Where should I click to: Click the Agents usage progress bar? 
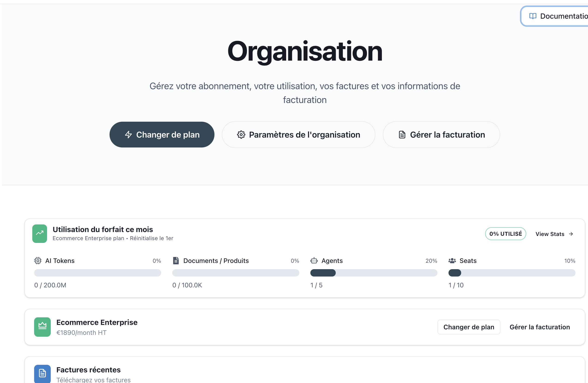coord(374,273)
